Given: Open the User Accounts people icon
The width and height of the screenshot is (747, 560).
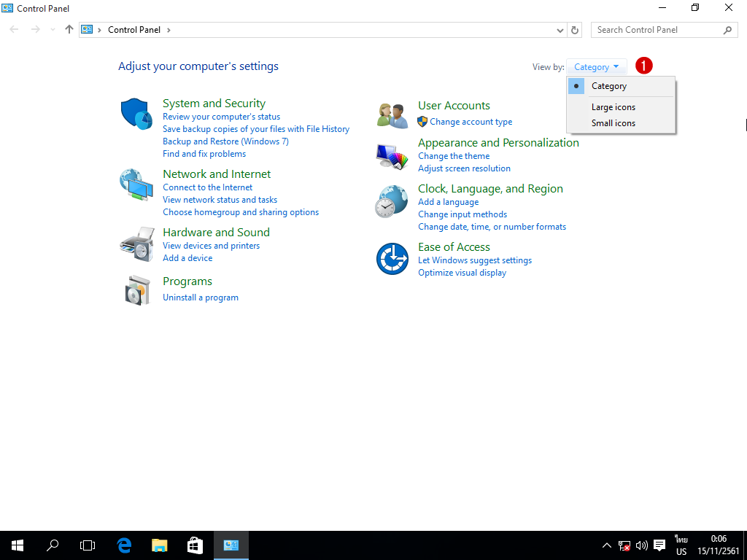Looking at the screenshot, I should [x=392, y=115].
